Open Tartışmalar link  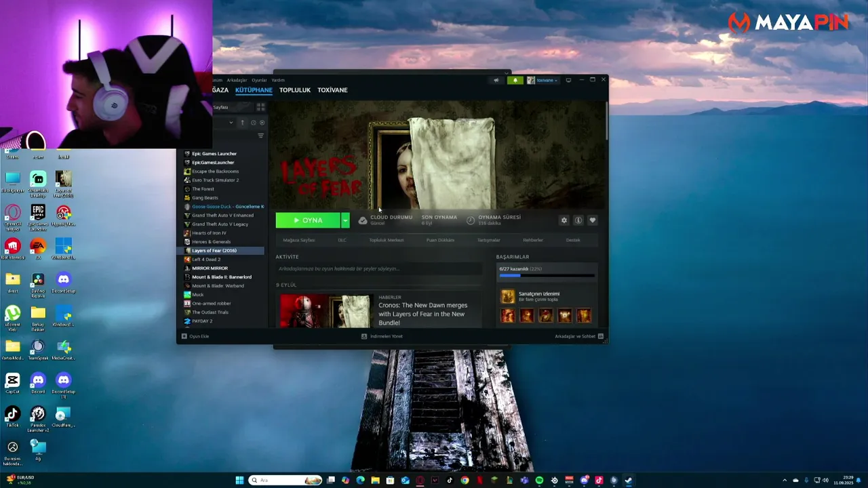tap(489, 240)
